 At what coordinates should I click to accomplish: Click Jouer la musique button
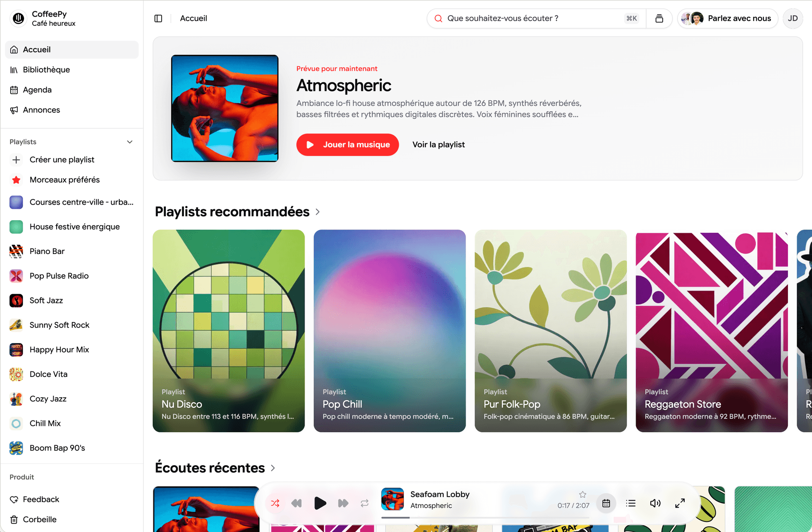click(x=348, y=145)
